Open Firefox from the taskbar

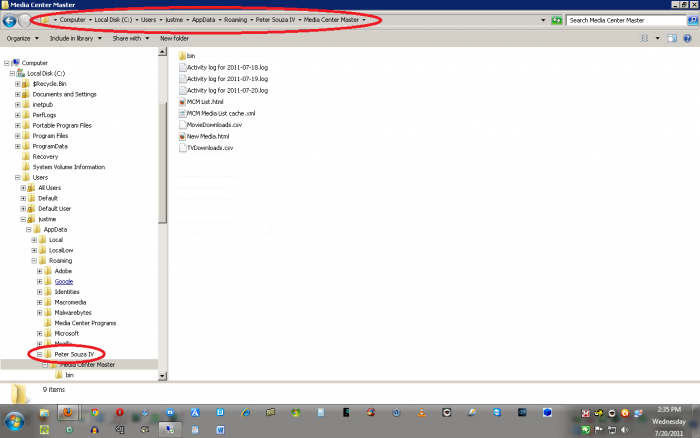(x=68, y=413)
